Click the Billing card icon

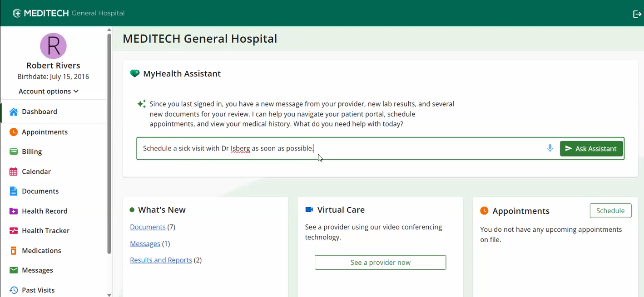coord(14,151)
